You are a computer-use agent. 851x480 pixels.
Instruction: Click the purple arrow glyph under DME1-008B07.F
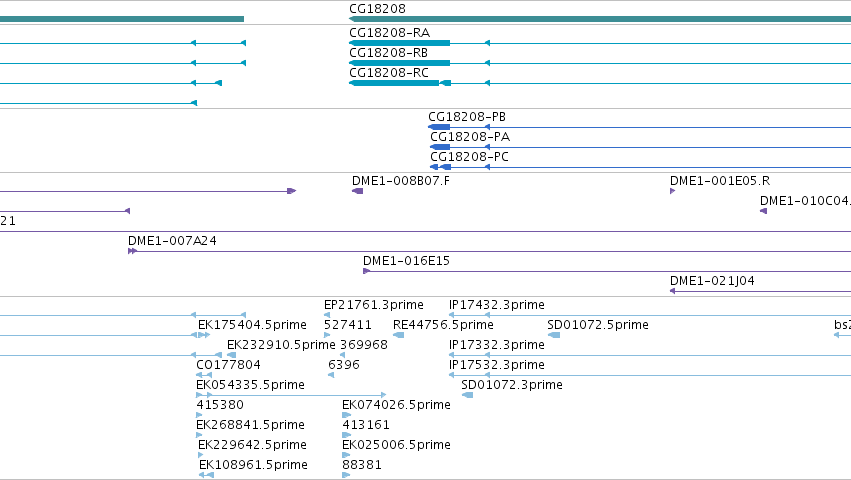tap(357, 191)
